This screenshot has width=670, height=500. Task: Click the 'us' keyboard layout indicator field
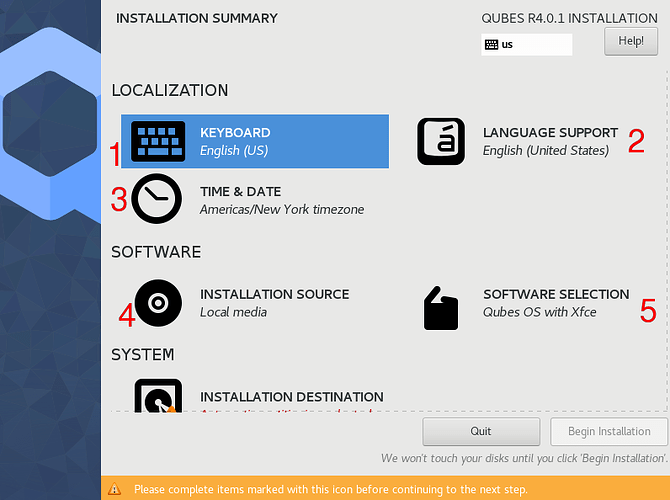(x=526, y=44)
